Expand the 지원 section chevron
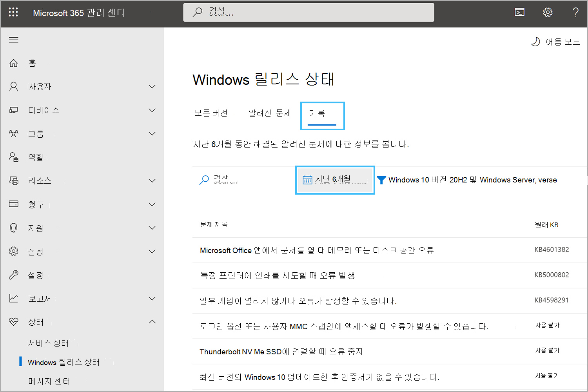 tap(152, 228)
